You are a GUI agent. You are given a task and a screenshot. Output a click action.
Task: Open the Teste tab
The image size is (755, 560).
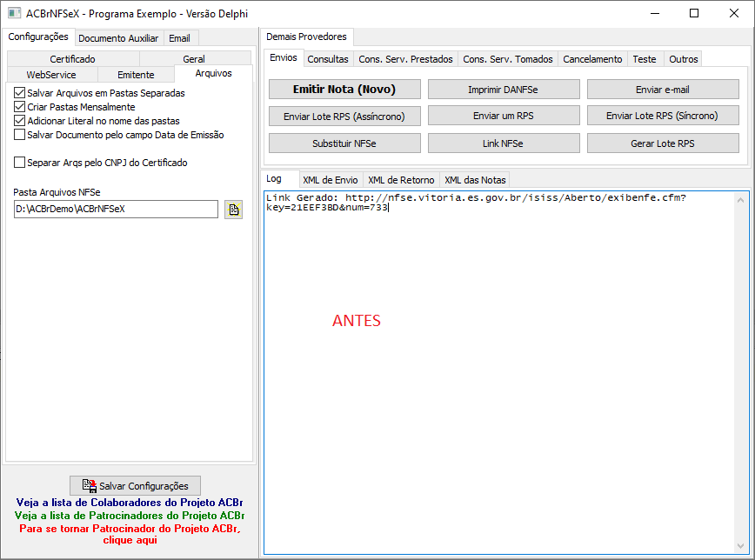pyautogui.click(x=645, y=59)
